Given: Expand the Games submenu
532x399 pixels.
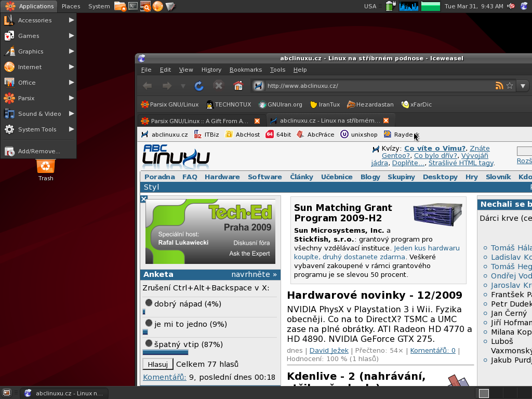Looking at the screenshot, I should [x=38, y=36].
